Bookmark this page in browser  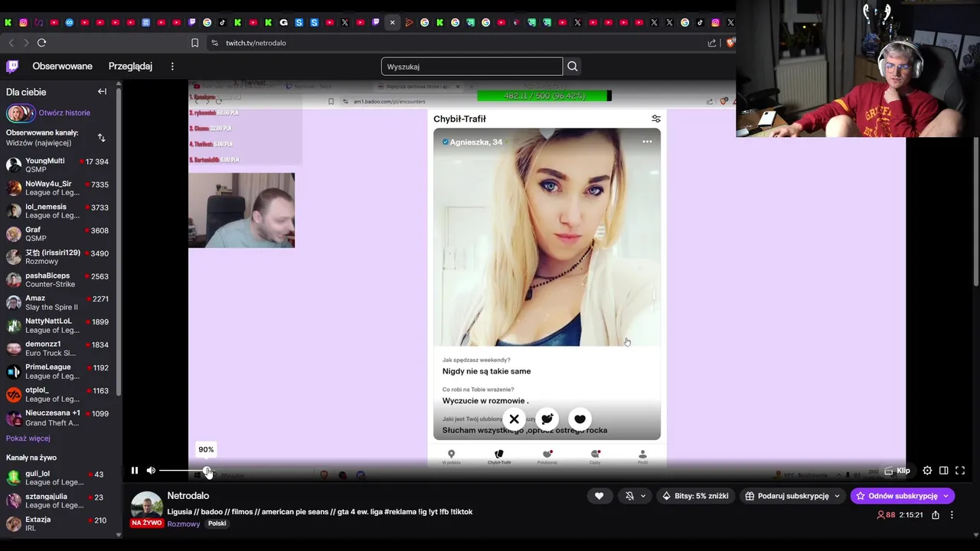[x=194, y=43]
